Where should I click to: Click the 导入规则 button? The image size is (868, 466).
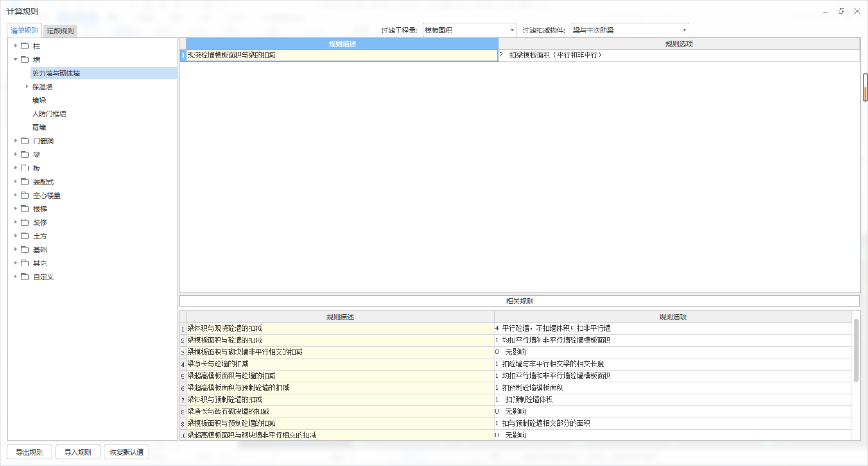[78, 452]
